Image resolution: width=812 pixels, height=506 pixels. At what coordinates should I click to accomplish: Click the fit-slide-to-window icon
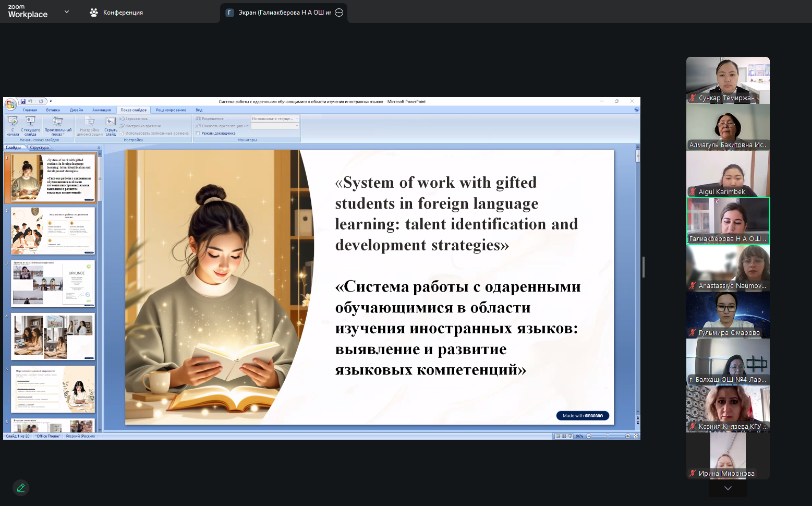pos(636,436)
